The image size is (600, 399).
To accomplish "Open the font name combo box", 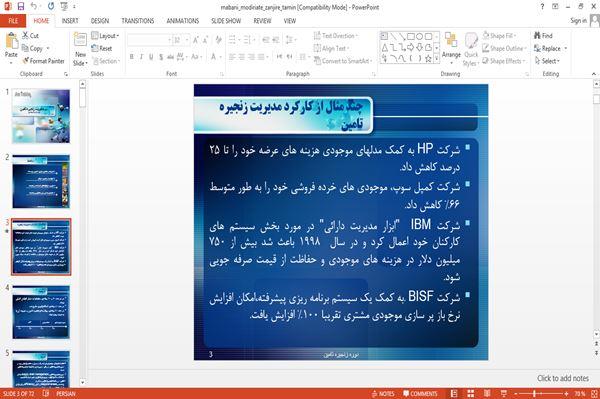I will [149, 40].
